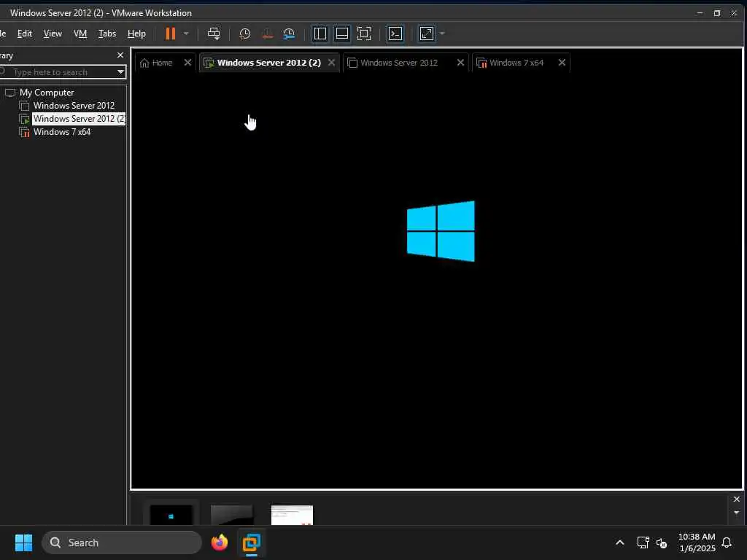Image resolution: width=747 pixels, height=560 pixels.
Task: Open the View menu
Action: [x=53, y=34]
